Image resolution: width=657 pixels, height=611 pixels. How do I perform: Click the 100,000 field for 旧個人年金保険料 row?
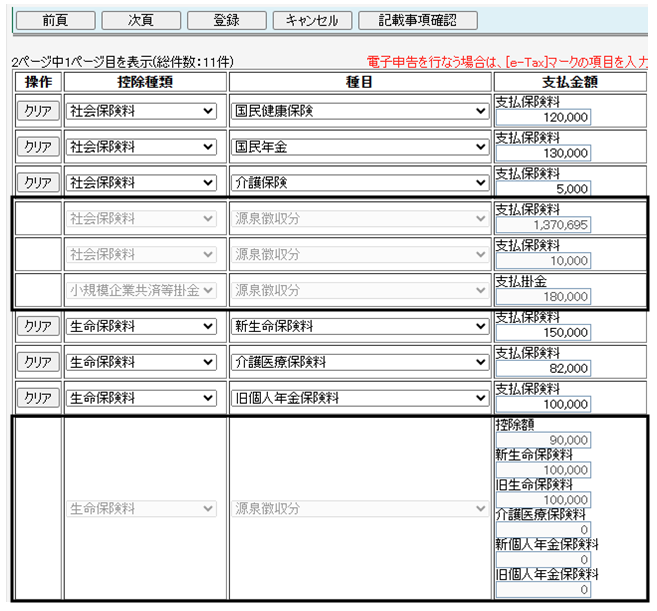pos(543,404)
